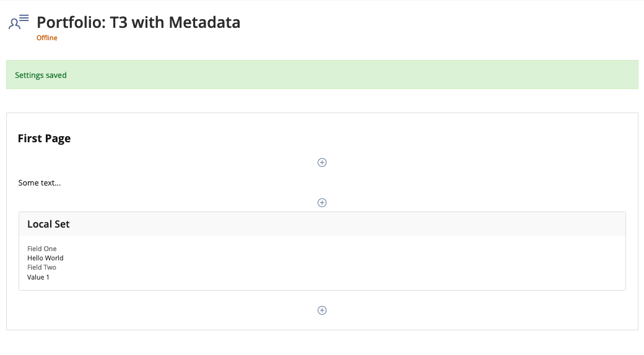
Task: Select the "Hello World" field value
Action: (45, 259)
